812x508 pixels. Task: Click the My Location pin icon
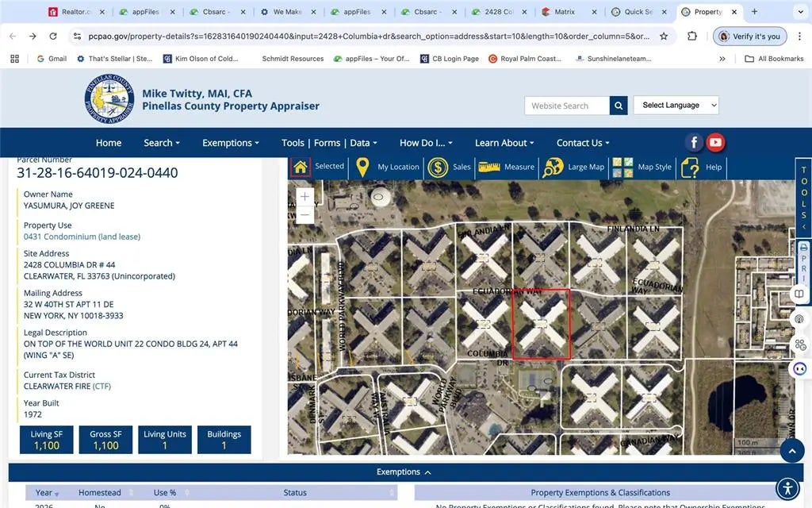click(x=362, y=167)
